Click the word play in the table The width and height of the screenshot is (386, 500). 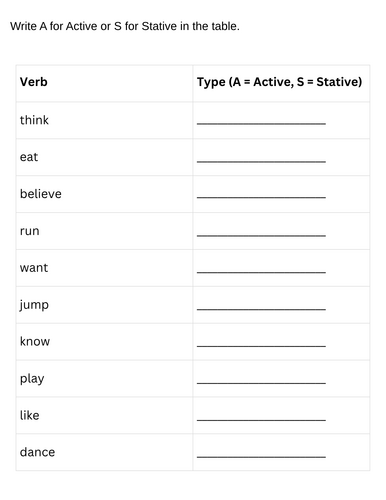[x=32, y=379]
